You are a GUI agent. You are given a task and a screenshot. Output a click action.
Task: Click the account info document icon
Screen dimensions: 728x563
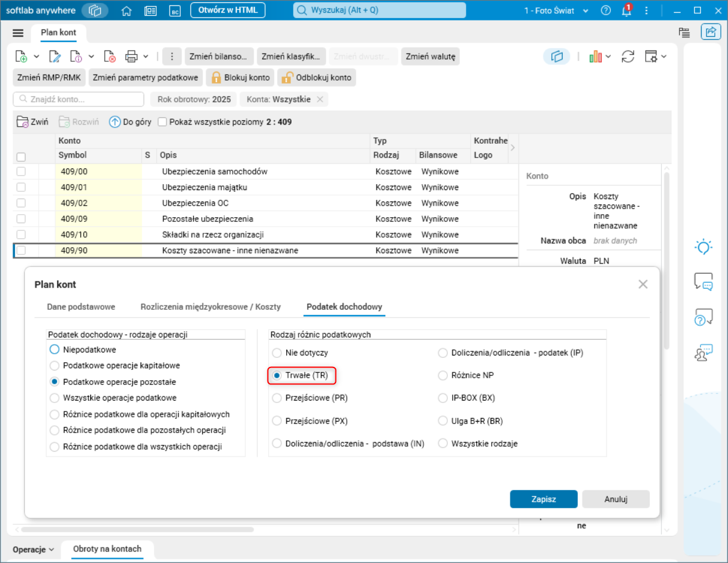click(76, 57)
